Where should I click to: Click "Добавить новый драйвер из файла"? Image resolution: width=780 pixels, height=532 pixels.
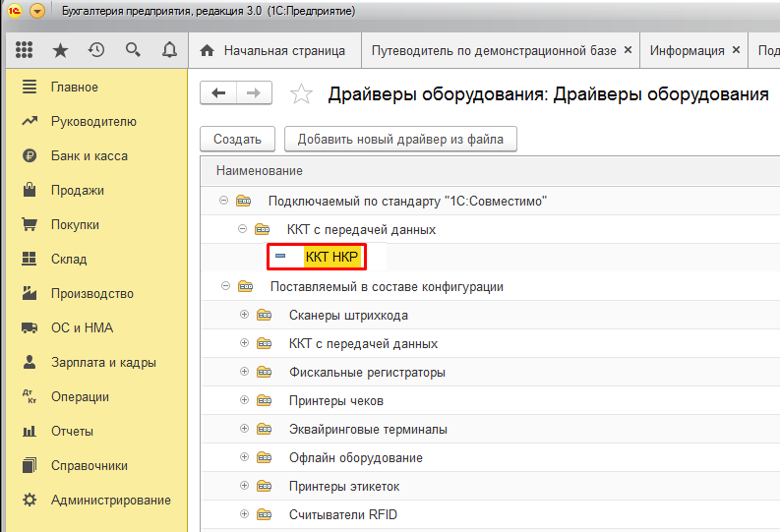pos(400,140)
